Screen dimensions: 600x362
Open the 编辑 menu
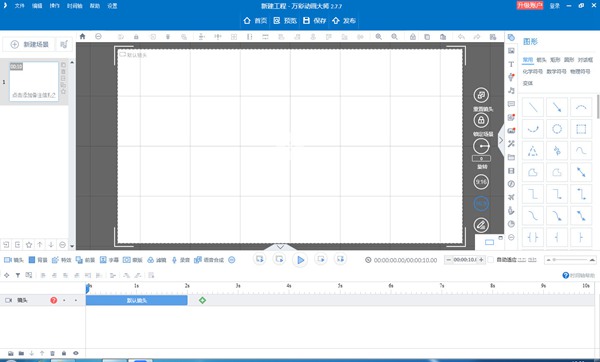37,6
